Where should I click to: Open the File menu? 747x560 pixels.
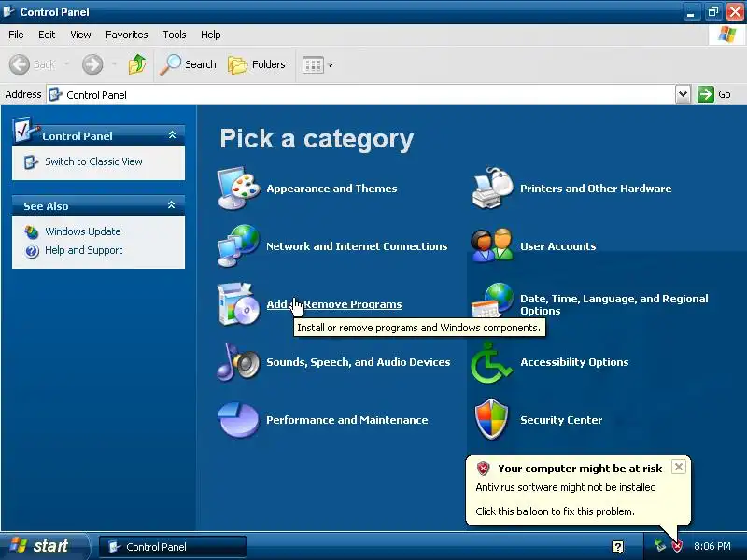point(16,35)
